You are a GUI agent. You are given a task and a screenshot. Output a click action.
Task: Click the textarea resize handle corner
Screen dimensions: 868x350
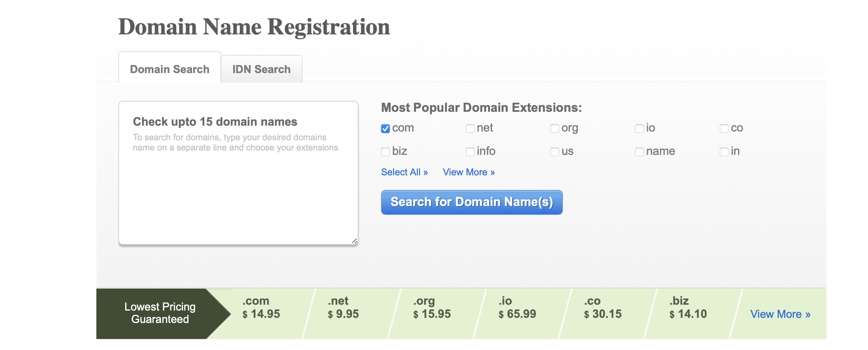pos(354,241)
